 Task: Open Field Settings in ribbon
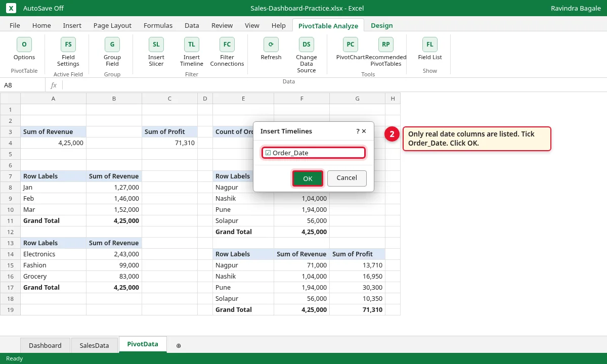click(68, 53)
